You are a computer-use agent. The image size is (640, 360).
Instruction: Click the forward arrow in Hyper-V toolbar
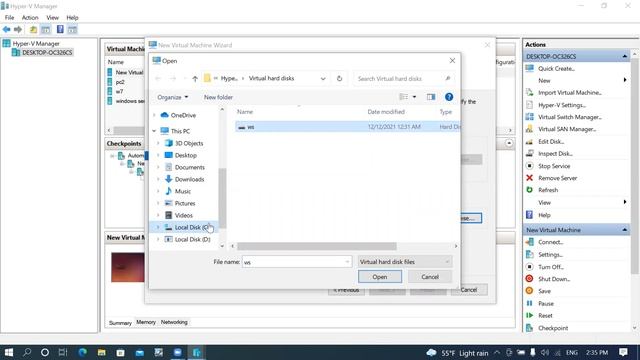pyautogui.click(x=18, y=29)
